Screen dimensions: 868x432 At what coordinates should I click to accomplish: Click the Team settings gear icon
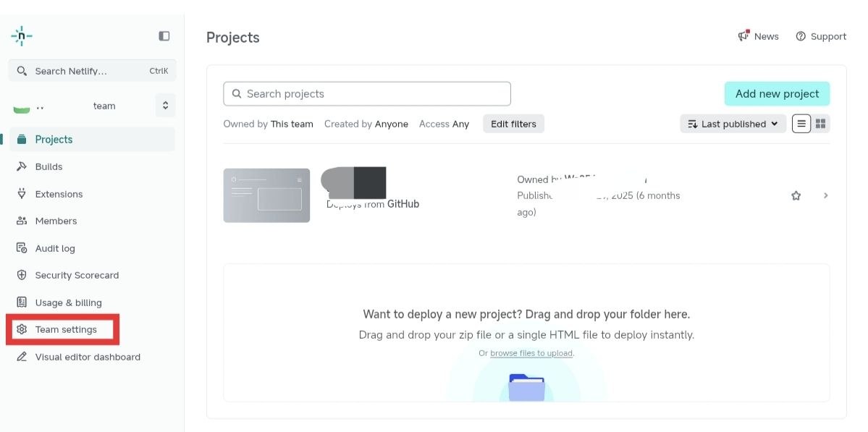(22, 330)
